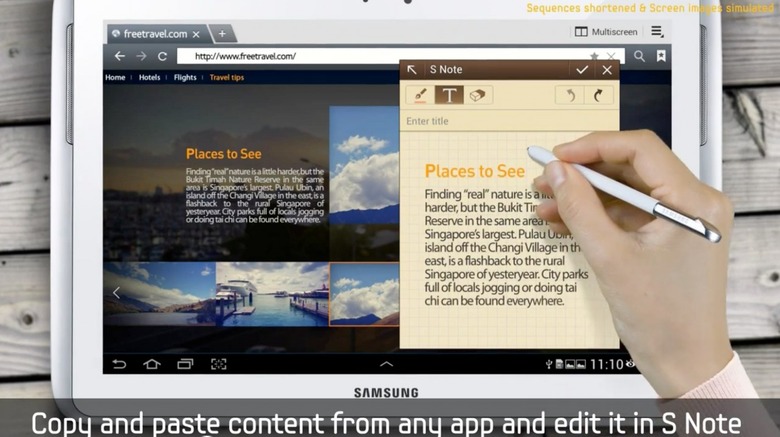
Task: Open the 11:10 clock status panel
Action: point(606,364)
